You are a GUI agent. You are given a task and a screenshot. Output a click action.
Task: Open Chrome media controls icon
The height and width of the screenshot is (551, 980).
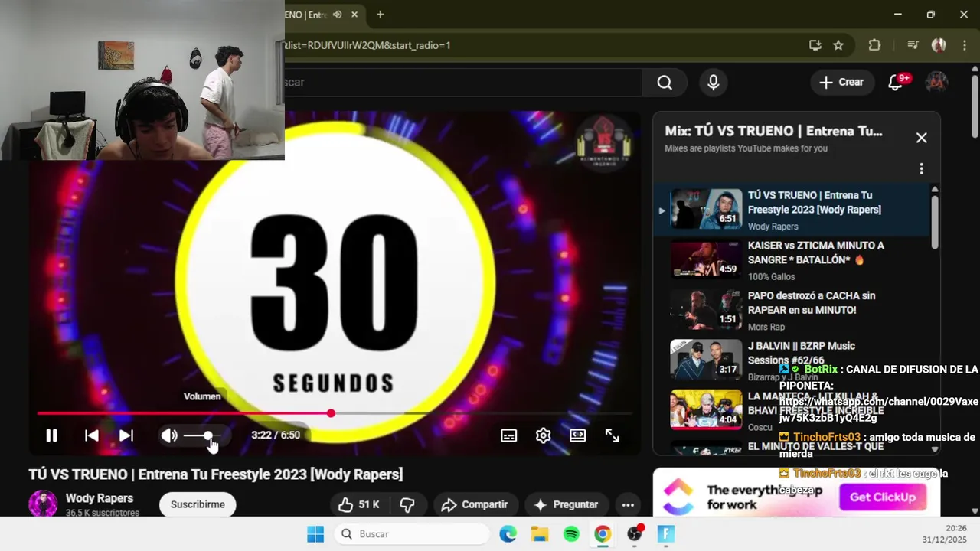[x=912, y=45]
